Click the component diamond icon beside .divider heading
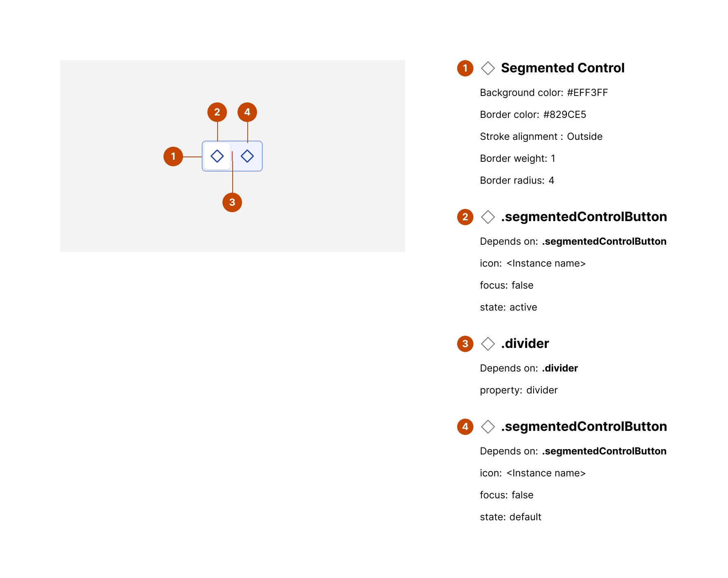728x578 pixels. pyautogui.click(x=488, y=344)
